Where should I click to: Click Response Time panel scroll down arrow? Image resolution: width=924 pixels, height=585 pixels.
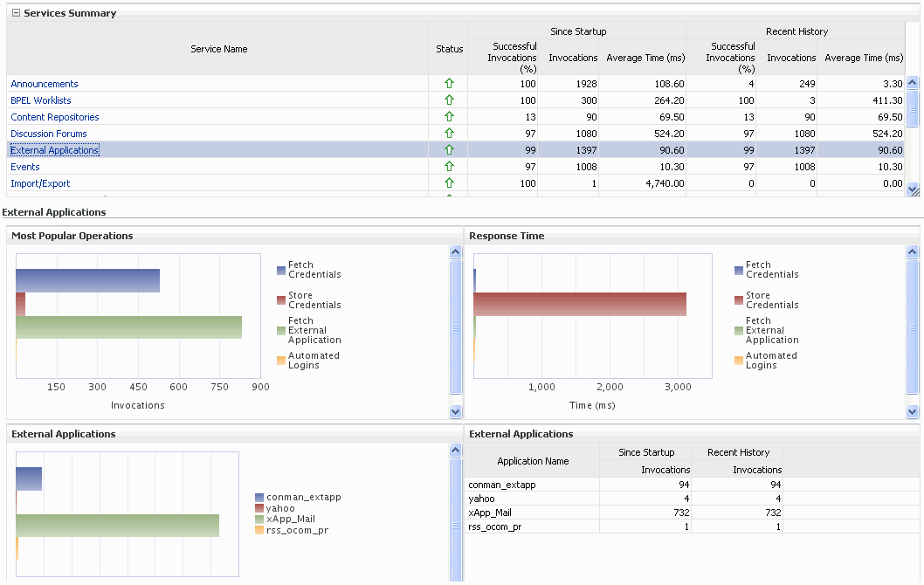click(x=913, y=411)
